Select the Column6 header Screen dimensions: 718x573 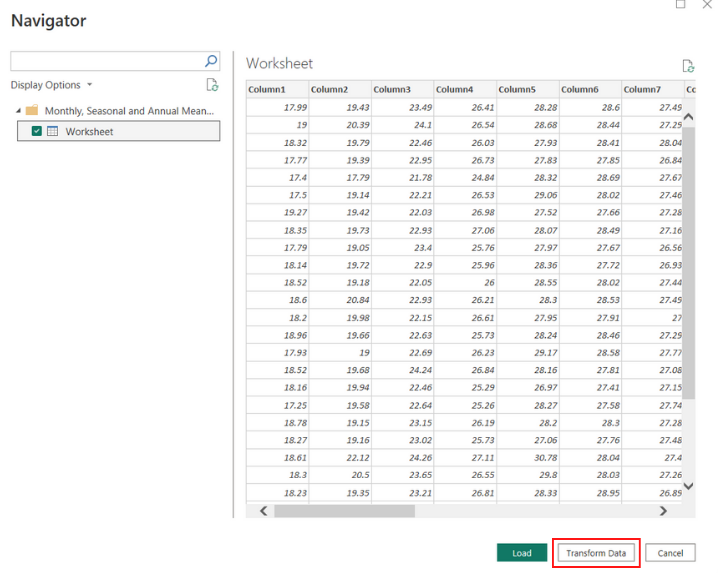[x=590, y=89]
